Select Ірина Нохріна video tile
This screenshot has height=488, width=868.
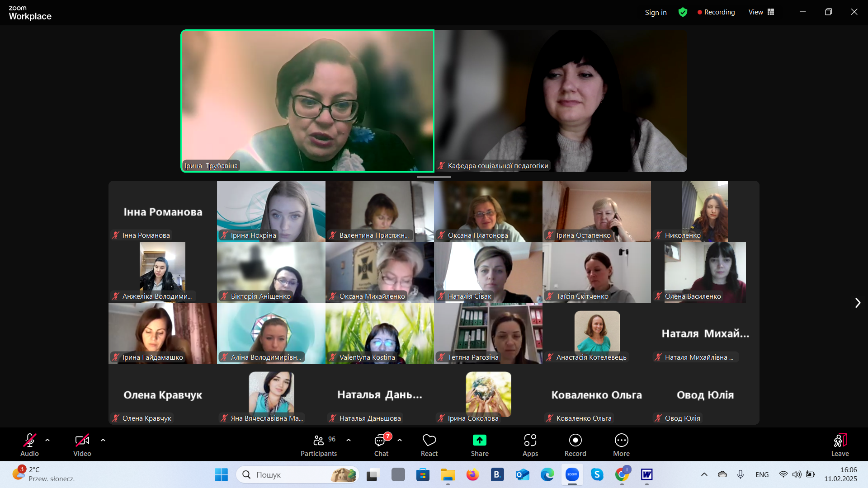click(x=271, y=211)
